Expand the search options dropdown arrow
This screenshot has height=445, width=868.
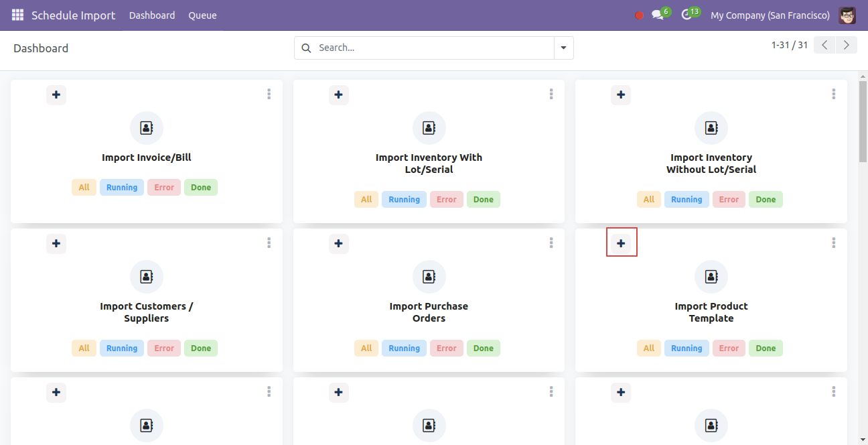tap(563, 48)
